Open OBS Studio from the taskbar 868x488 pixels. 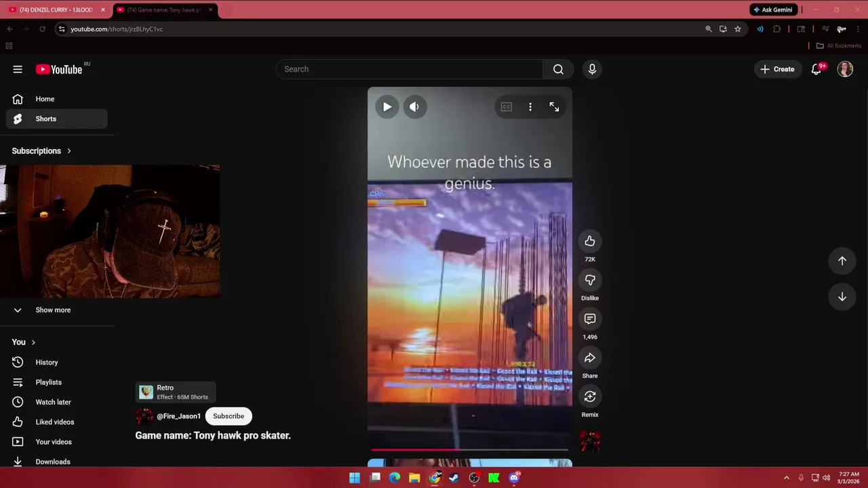tap(474, 478)
